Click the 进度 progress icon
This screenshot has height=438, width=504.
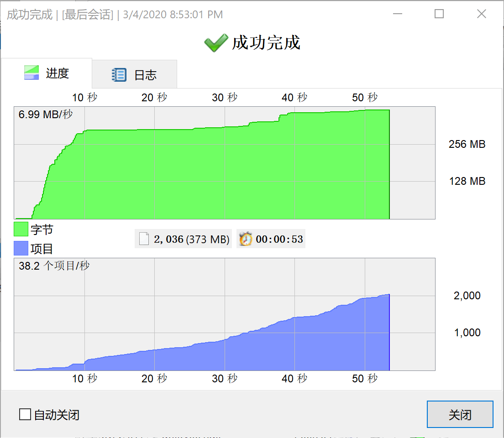31,73
